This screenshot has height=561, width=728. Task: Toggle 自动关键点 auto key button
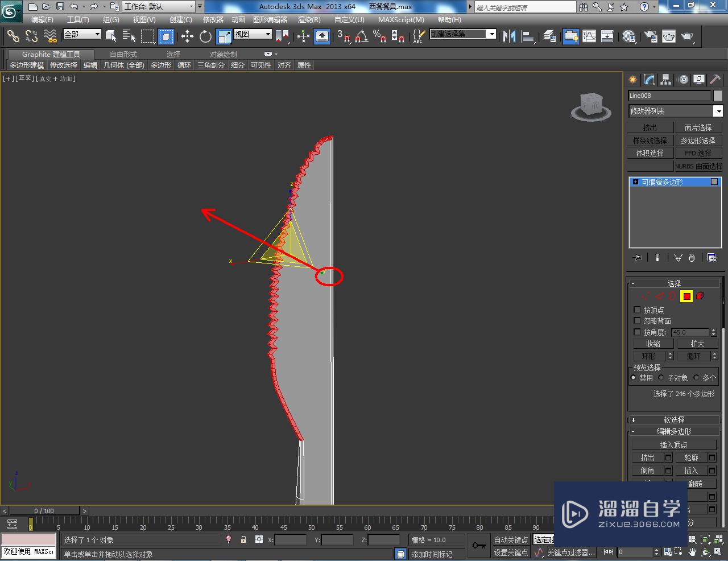pyautogui.click(x=511, y=539)
